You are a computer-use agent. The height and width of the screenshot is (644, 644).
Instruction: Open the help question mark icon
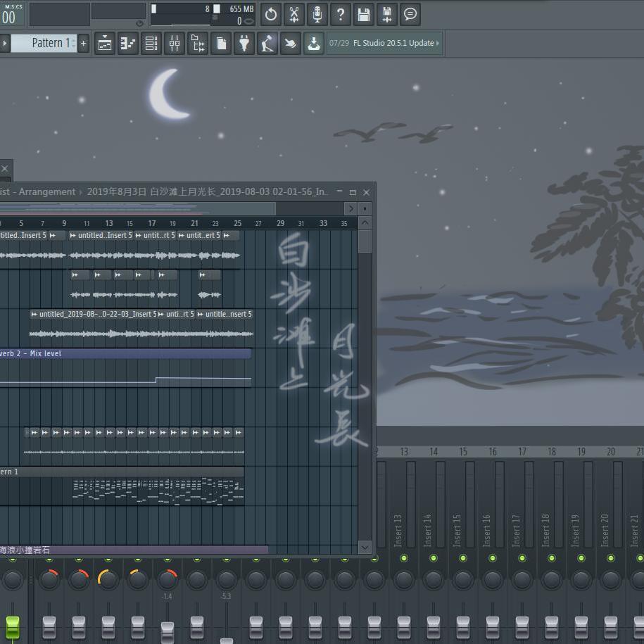340,13
